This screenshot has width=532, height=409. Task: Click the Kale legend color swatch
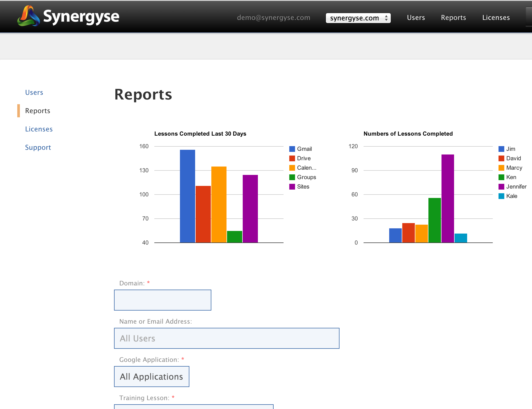tap(501, 196)
